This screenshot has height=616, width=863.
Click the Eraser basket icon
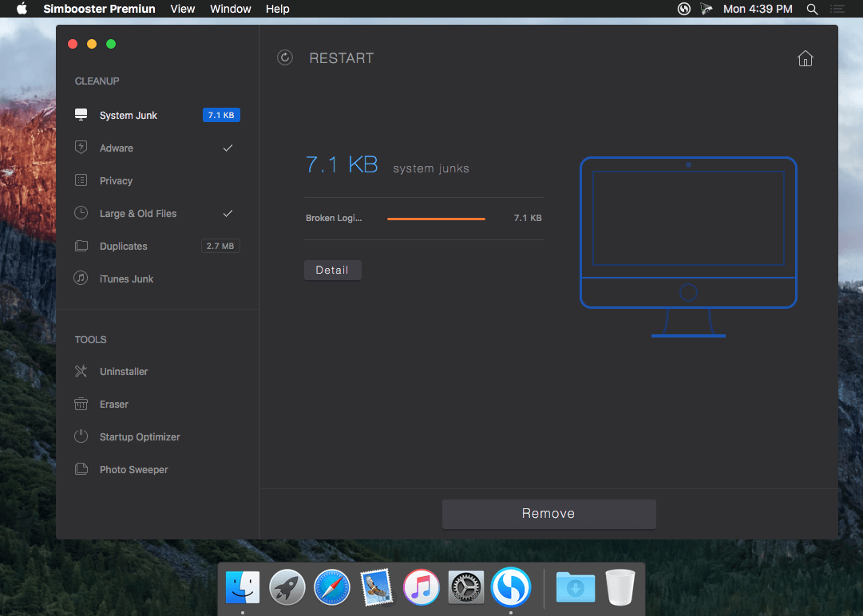(x=81, y=404)
